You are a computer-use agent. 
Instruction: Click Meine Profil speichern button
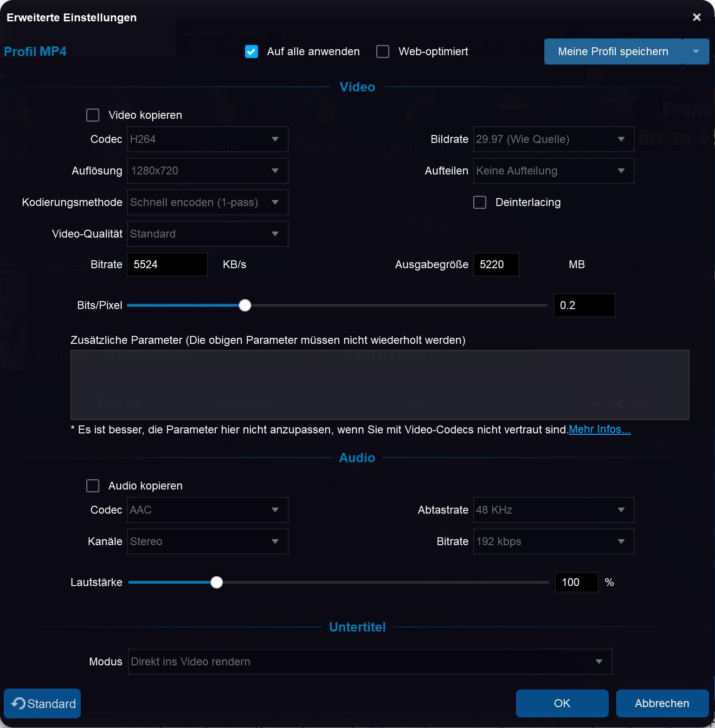coord(612,52)
